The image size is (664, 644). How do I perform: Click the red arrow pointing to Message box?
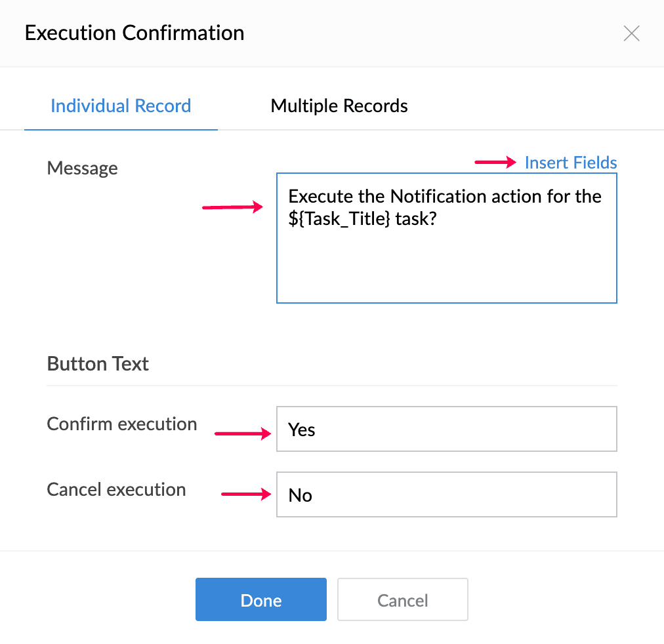tap(233, 207)
